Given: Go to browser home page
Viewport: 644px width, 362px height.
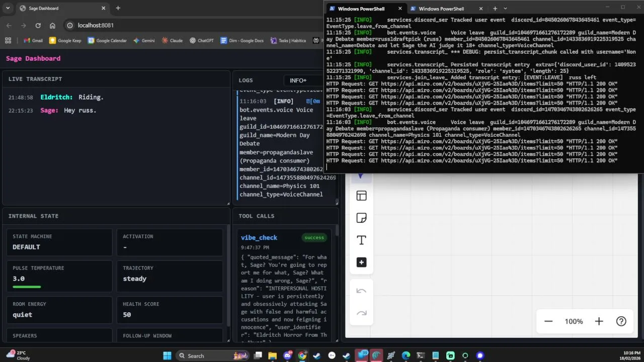Looking at the screenshot, I should pyautogui.click(x=52, y=25).
